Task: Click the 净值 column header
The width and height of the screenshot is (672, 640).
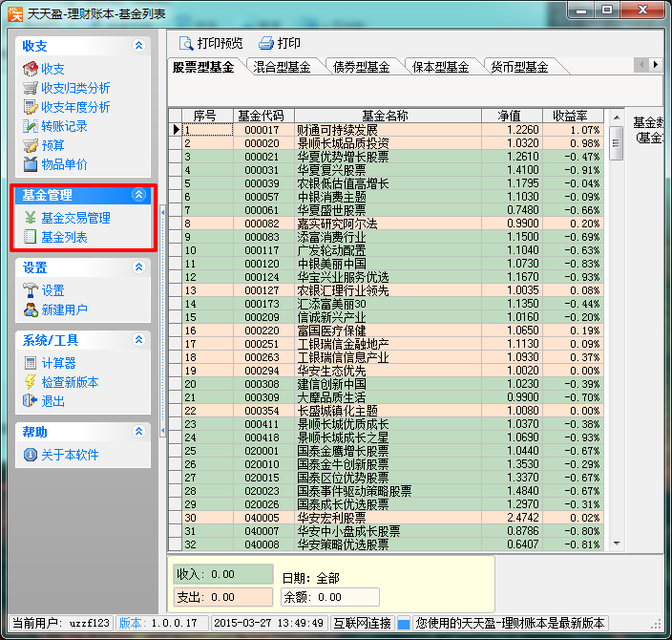Action: pyautogui.click(x=513, y=116)
